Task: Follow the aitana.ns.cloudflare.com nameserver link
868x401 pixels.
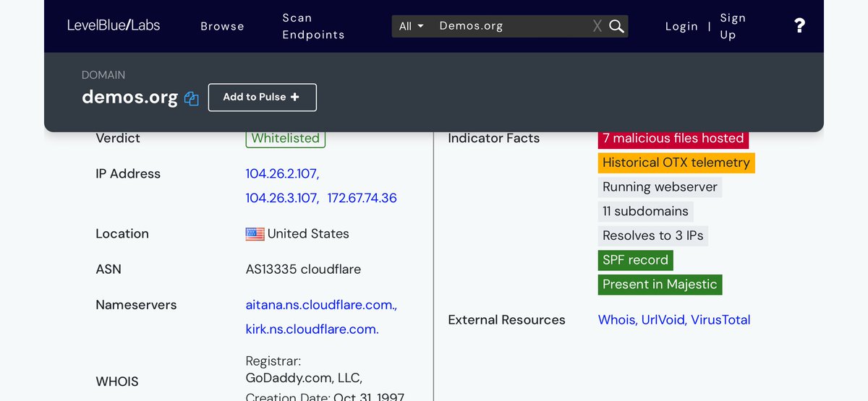Action: coord(320,305)
